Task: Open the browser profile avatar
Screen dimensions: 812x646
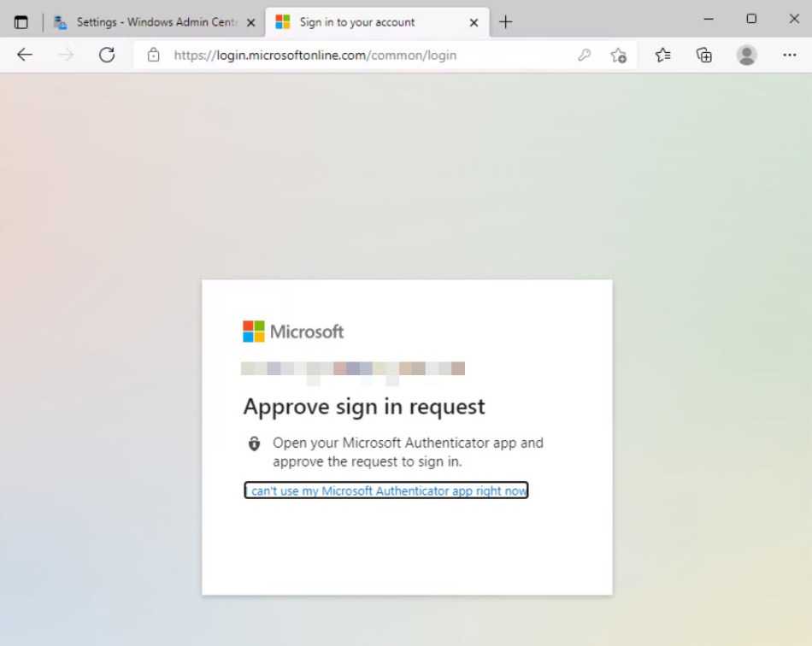Action: (x=745, y=55)
